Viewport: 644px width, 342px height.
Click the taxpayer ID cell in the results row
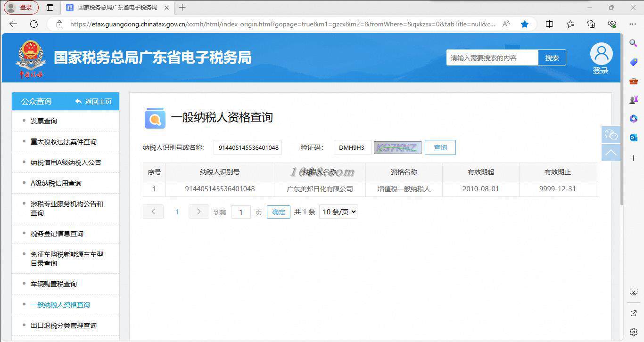(x=220, y=189)
